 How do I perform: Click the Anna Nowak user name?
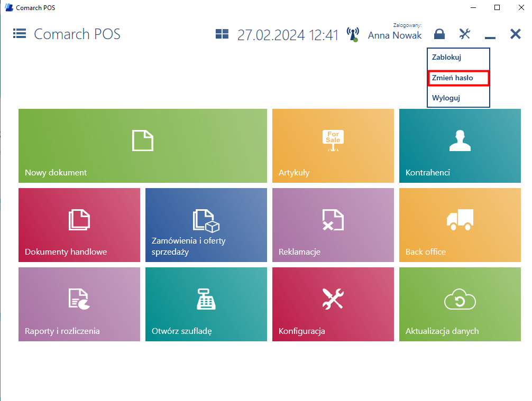(x=395, y=35)
